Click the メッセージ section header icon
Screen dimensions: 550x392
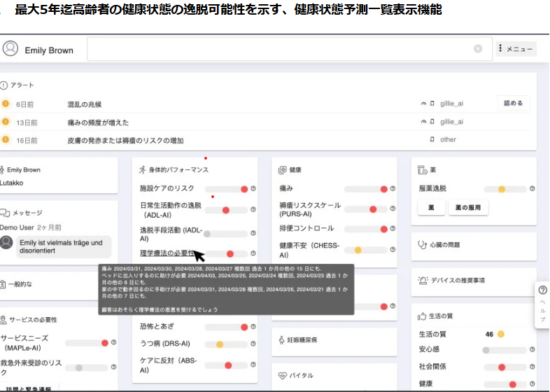(5, 213)
